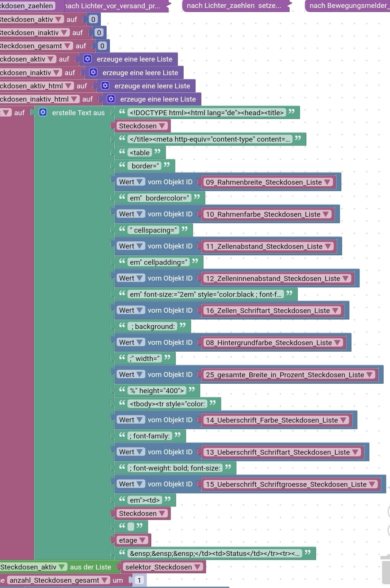Click 'vom Objekt ID' text beside 09_Rahmenbreite
Screen dimensions: 390x588
point(170,182)
